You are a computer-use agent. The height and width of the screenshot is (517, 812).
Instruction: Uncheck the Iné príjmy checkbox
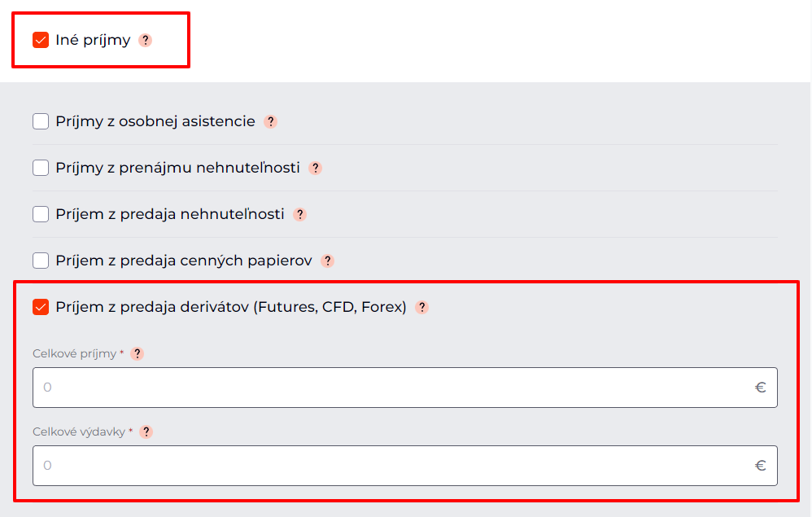tap(41, 40)
